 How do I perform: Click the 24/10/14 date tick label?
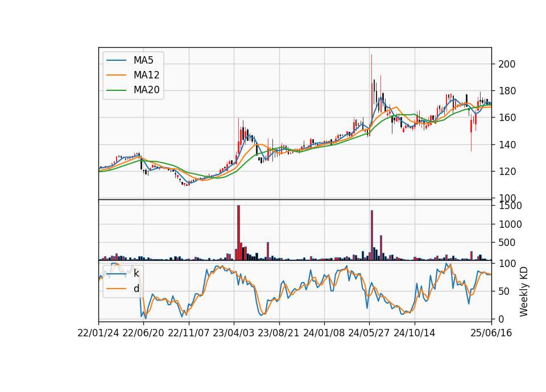(415, 333)
